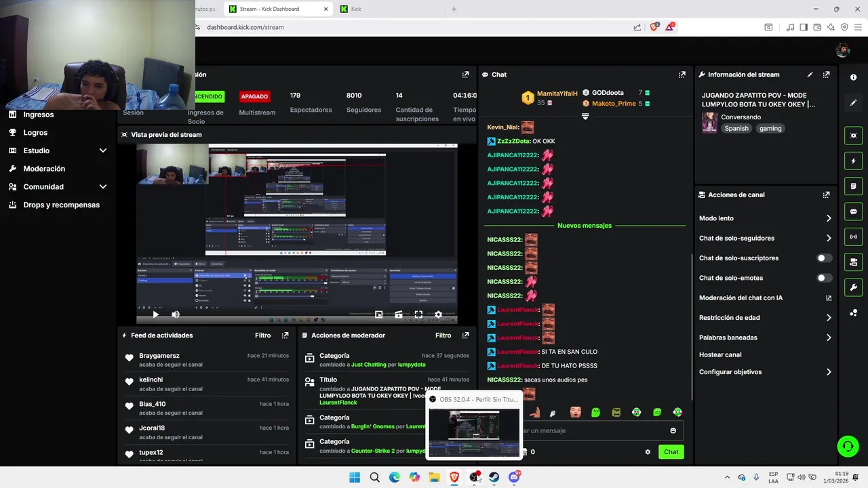Pop out the Acciones de canal panel

826,195
